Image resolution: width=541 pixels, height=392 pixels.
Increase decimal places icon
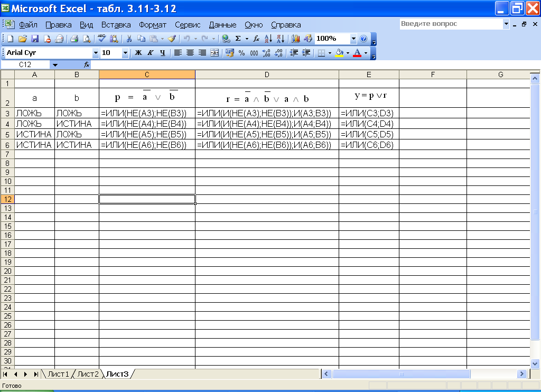point(266,53)
